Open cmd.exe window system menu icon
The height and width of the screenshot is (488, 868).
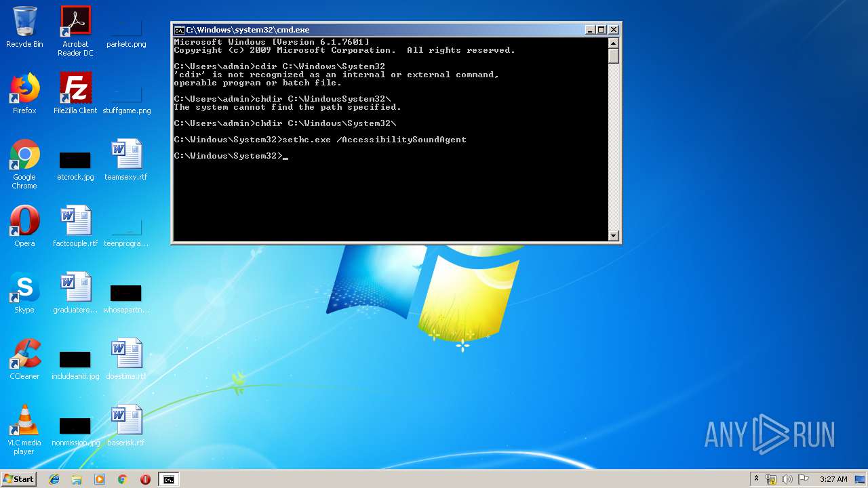pyautogui.click(x=179, y=30)
